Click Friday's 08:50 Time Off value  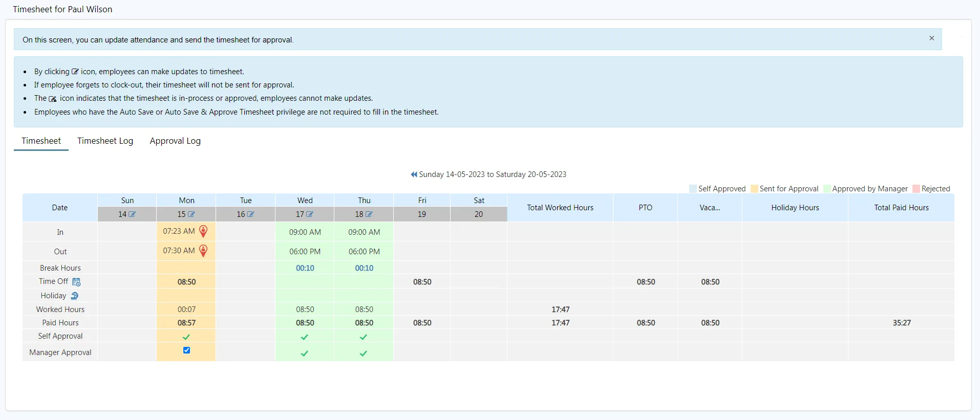[422, 282]
